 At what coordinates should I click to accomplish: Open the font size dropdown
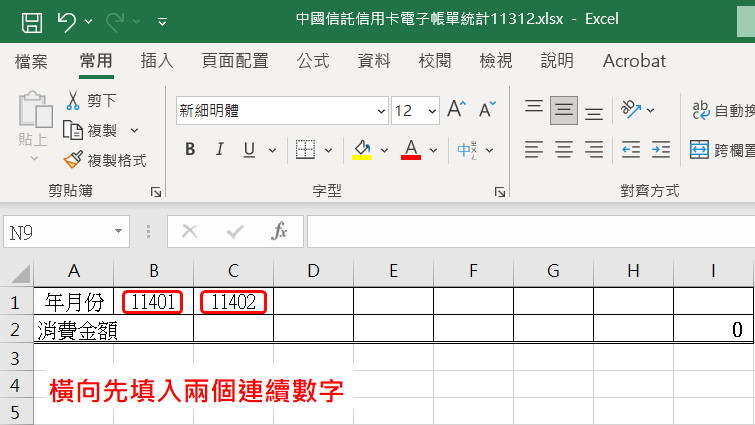pos(433,111)
